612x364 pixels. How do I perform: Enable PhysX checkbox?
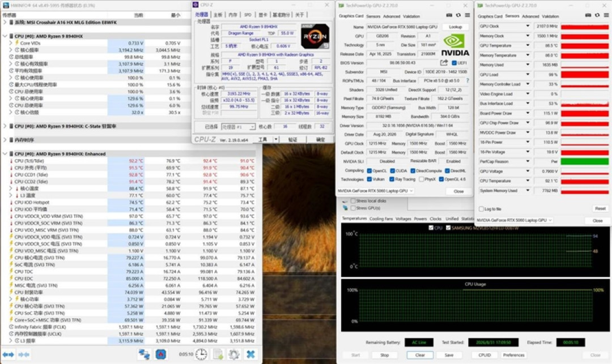coord(421,179)
